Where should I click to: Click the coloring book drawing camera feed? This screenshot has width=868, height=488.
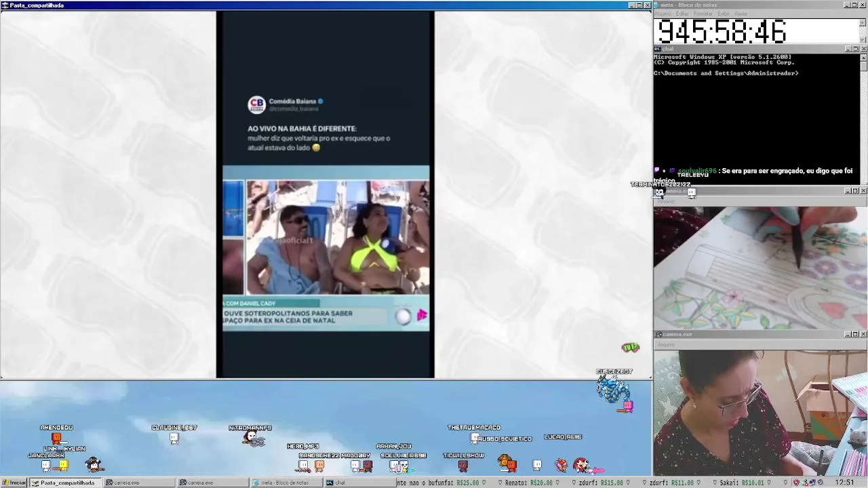coord(760,268)
